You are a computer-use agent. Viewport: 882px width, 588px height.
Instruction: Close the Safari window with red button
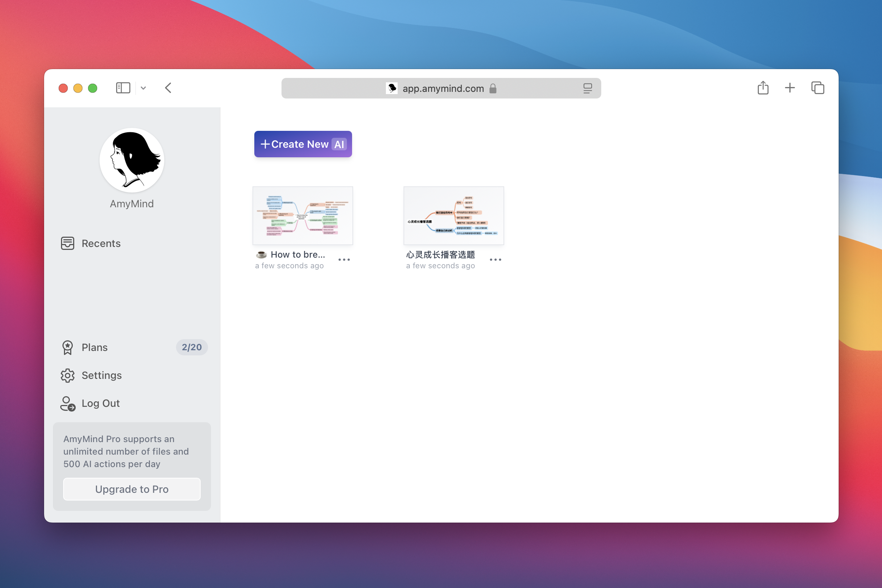(63, 88)
